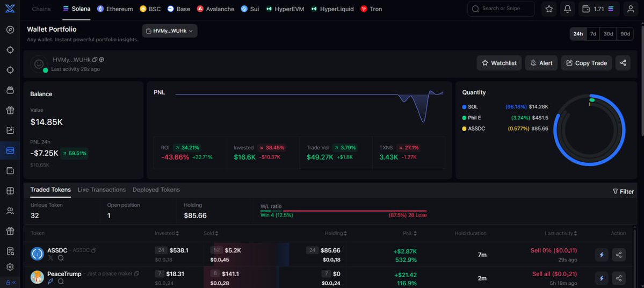The height and width of the screenshot is (288, 644).
Task: Select the 7d time range
Action: click(x=593, y=34)
